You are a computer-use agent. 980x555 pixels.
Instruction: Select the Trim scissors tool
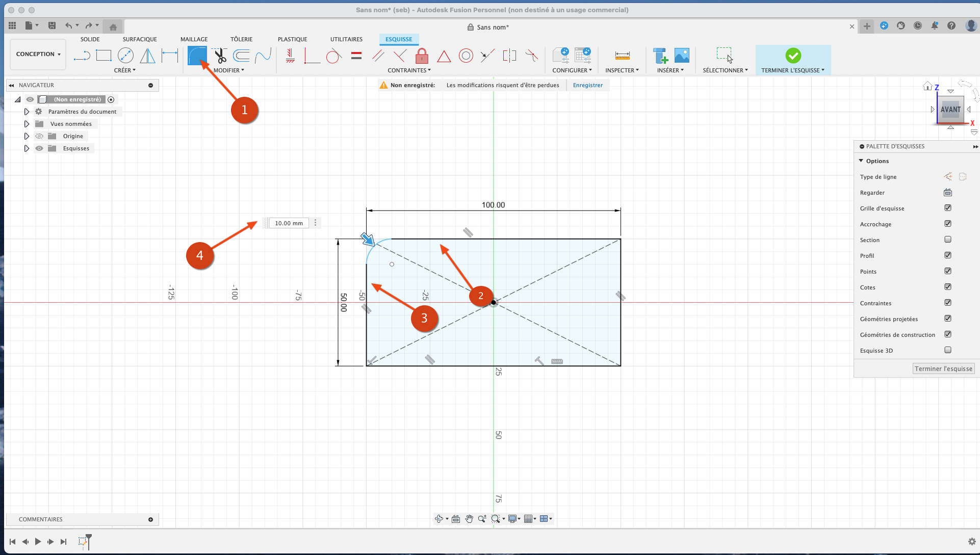tap(220, 56)
